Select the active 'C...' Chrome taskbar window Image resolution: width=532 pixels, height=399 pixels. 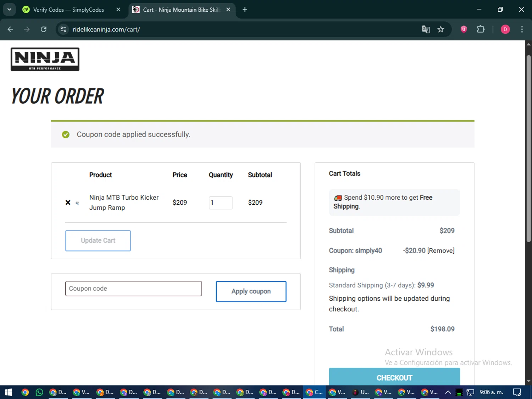tap(314, 392)
